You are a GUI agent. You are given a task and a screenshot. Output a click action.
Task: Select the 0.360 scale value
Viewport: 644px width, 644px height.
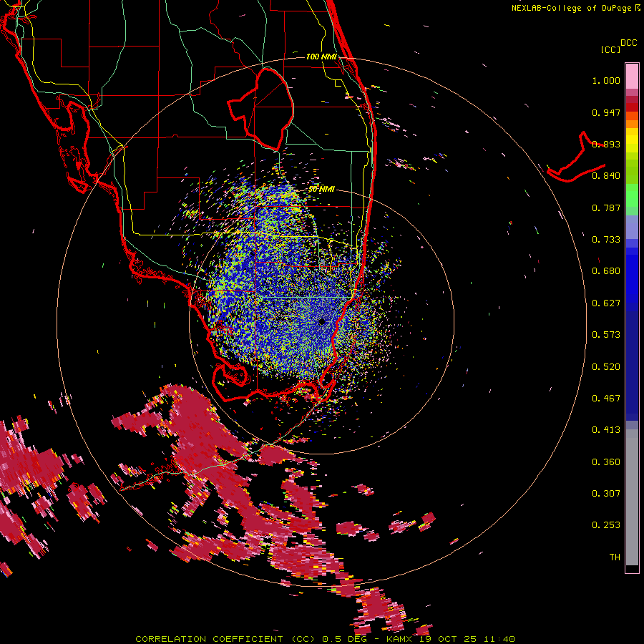606,462
